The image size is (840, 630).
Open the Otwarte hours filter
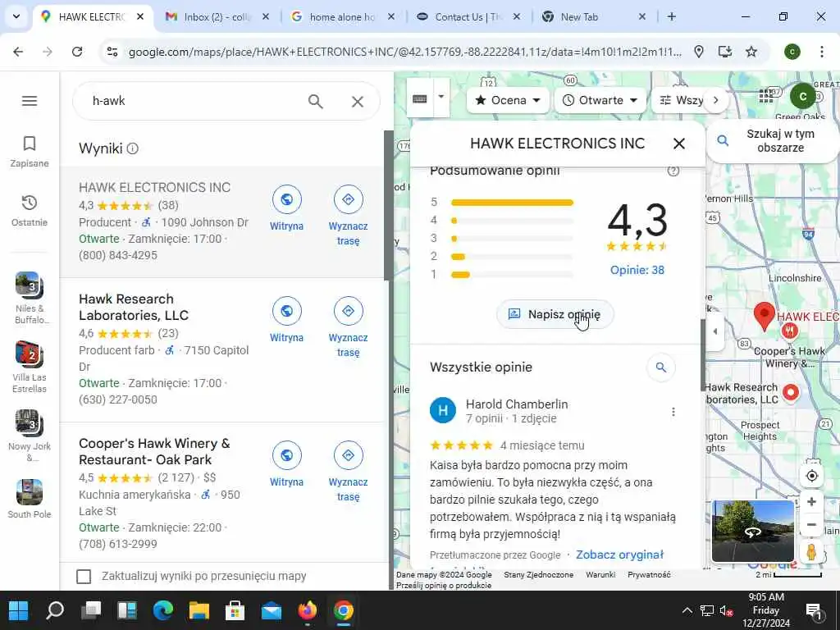tap(600, 100)
